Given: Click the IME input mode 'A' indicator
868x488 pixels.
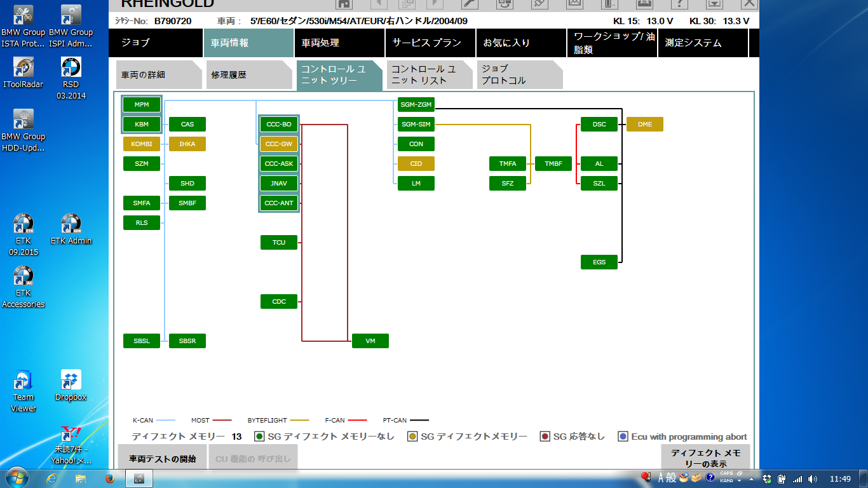Looking at the screenshot, I should (x=661, y=478).
